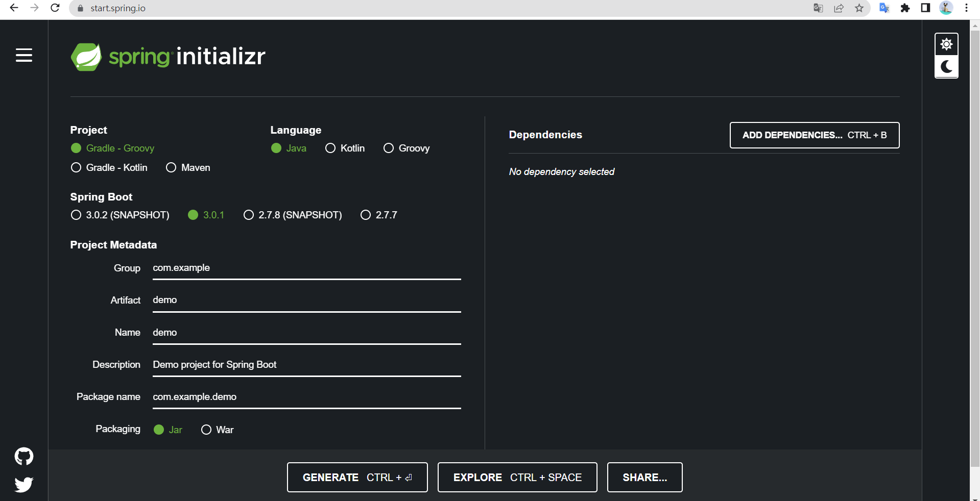This screenshot has height=501, width=980.
Task: Select Gradle - Groovy project type
Action: pyautogui.click(x=112, y=148)
